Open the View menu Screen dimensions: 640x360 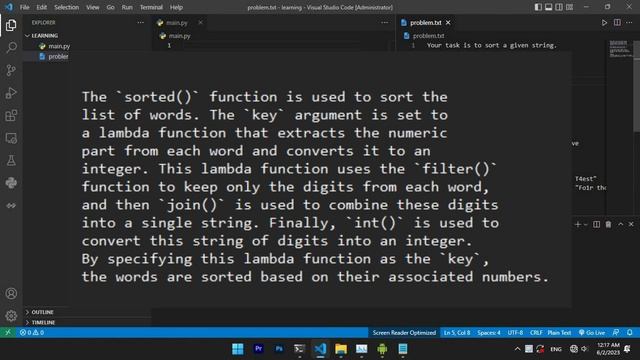[x=93, y=7]
